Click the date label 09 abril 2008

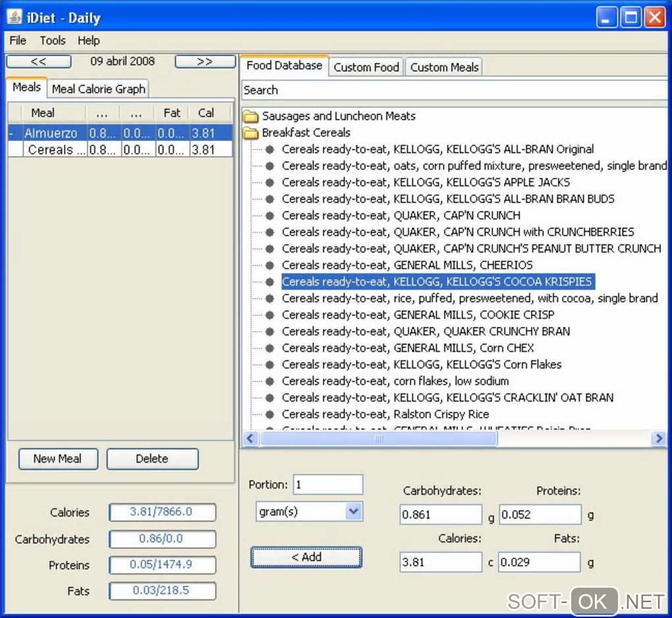pyautogui.click(x=123, y=61)
